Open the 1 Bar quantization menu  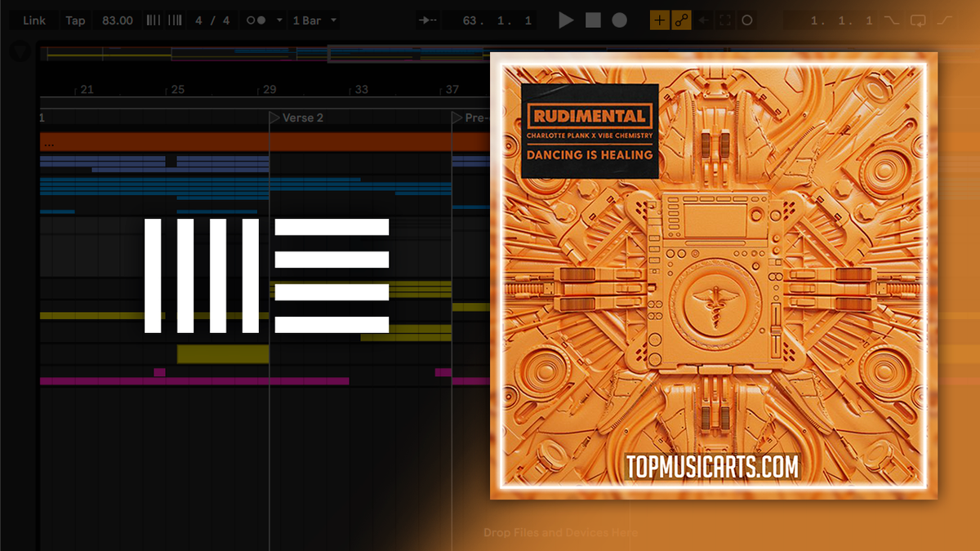(x=314, y=20)
